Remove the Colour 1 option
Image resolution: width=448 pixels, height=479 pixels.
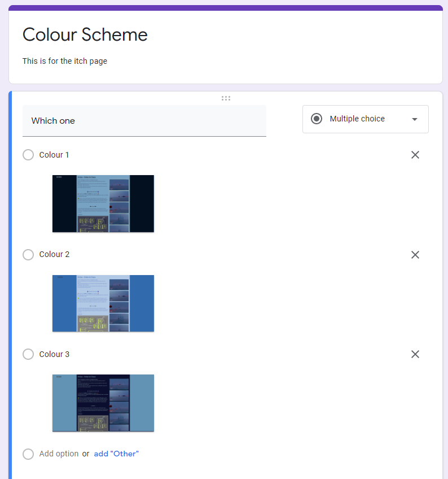point(415,155)
